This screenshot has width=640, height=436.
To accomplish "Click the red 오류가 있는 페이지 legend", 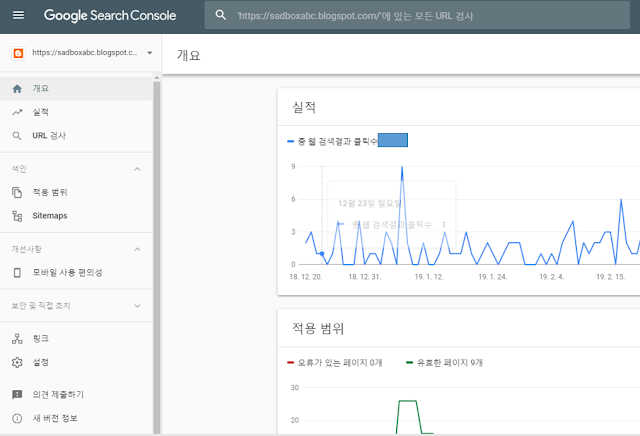I will pos(335,363).
